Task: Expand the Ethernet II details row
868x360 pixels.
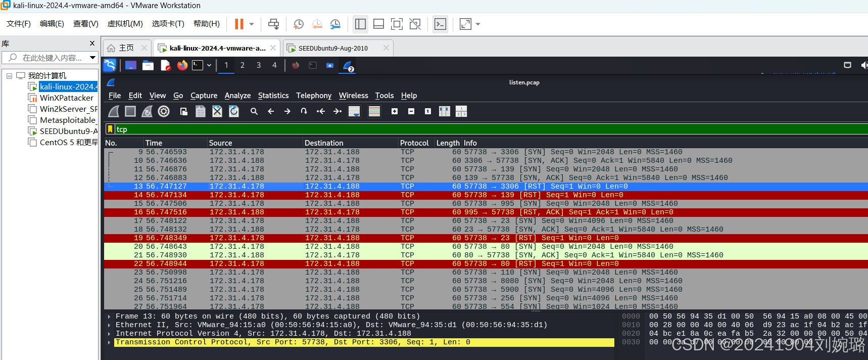Action: pos(109,325)
